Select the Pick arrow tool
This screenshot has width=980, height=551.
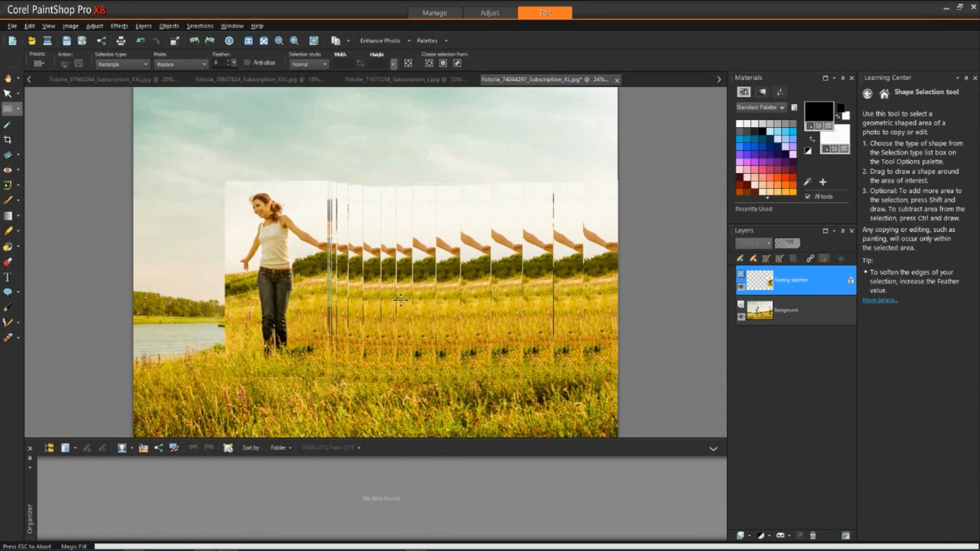pyautogui.click(x=8, y=93)
